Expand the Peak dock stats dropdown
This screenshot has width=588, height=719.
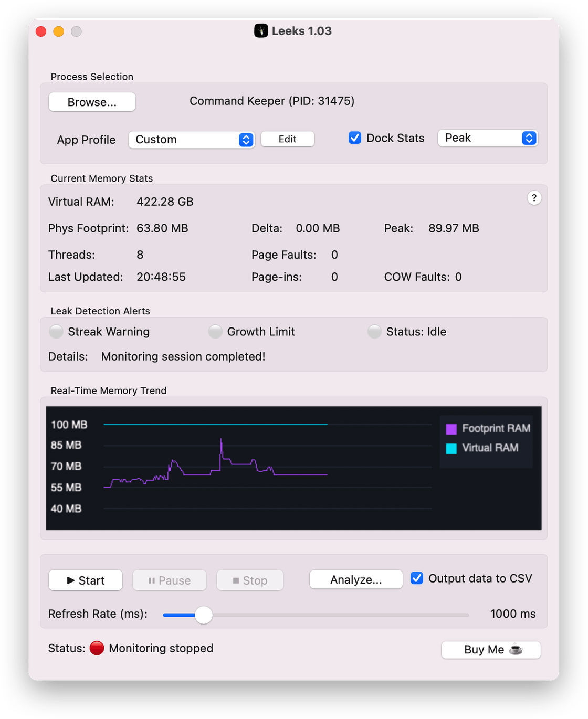tap(488, 138)
